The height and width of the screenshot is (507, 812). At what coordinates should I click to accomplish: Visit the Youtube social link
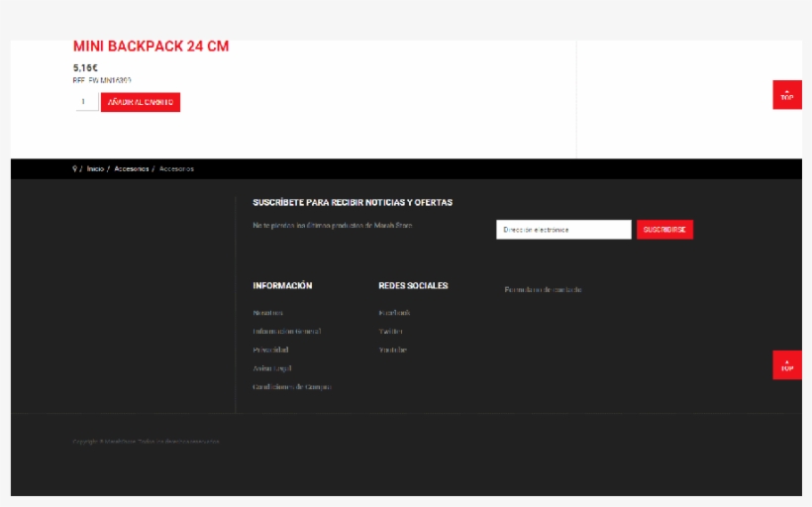click(x=392, y=351)
